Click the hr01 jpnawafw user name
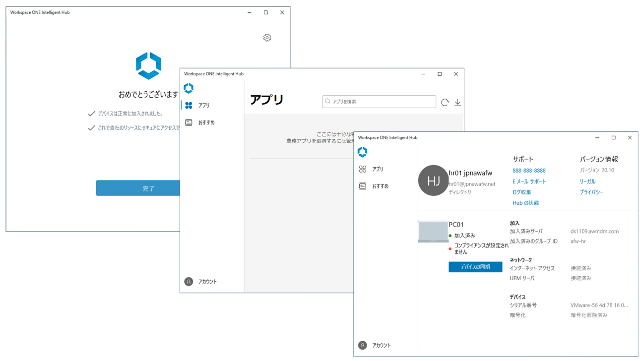This screenshot has height=361, width=644. [470, 173]
